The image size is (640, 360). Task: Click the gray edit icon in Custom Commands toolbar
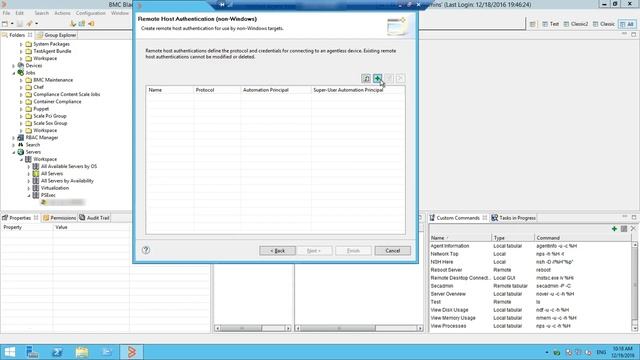click(624, 229)
